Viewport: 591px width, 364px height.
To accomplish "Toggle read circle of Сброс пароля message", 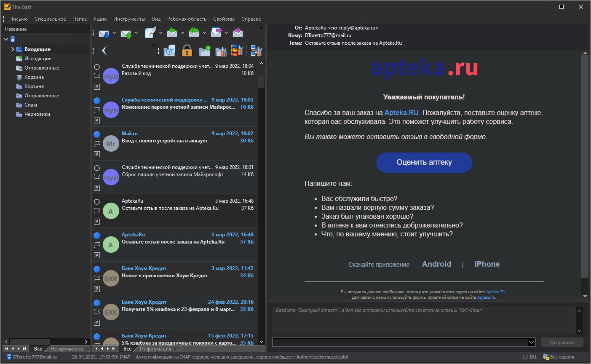I will pyautogui.click(x=97, y=168).
